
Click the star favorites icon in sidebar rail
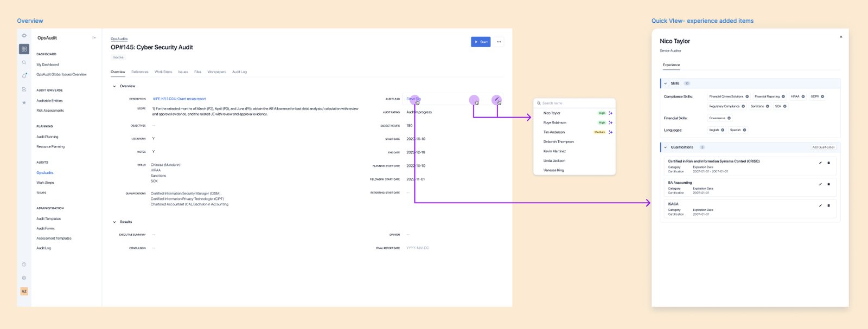pos(24,102)
